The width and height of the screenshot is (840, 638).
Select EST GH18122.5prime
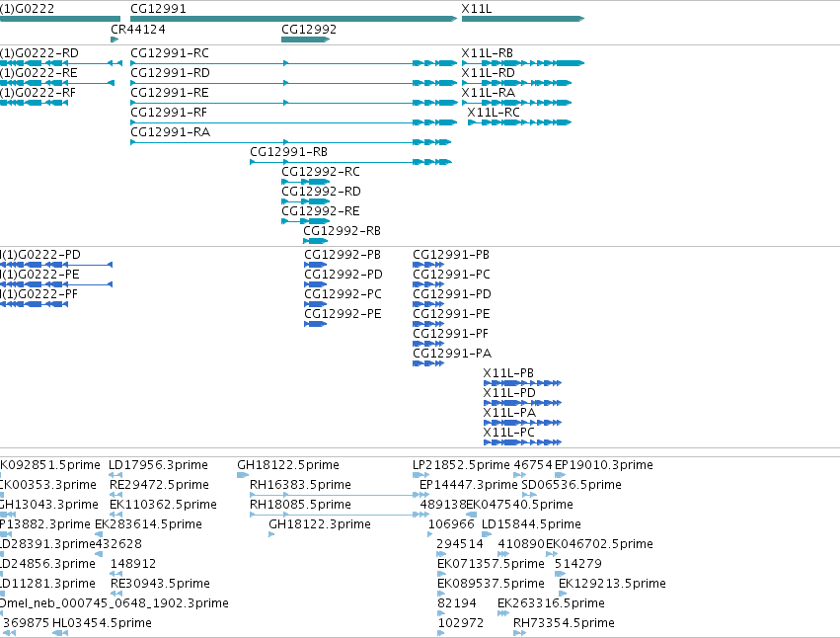coord(288,465)
